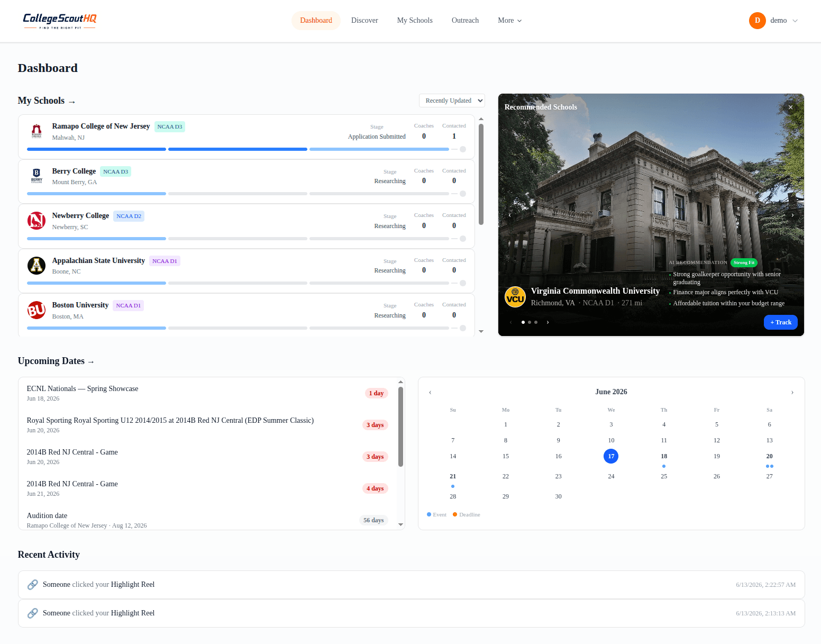821x644 pixels.
Task: Click NCAA D3 badge for Ramapo College
Action: [170, 126]
